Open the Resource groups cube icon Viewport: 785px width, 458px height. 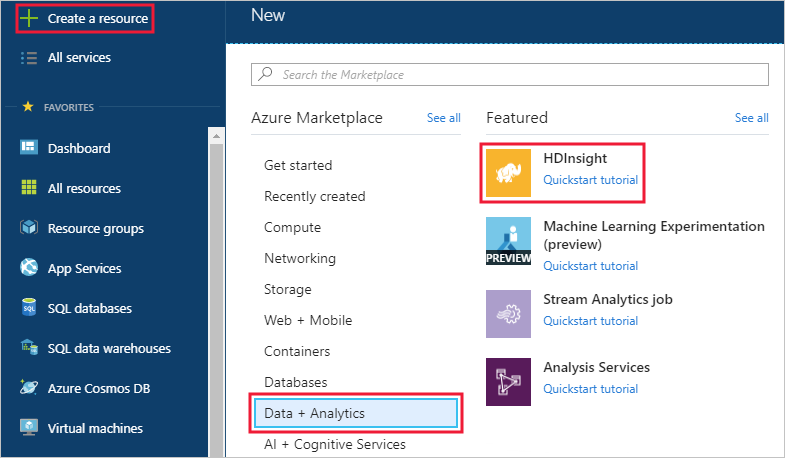pyautogui.click(x=29, y=228)
